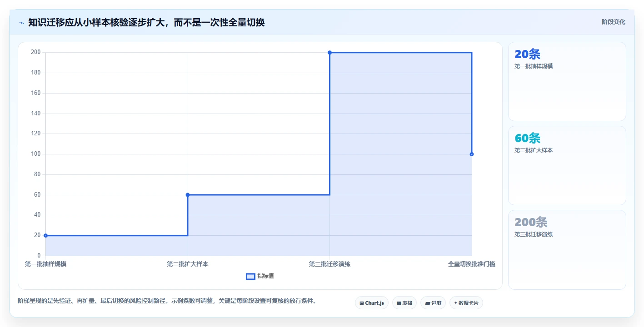Select the 数据卡片 chip
Viewport: 644px width, 327px height.
click(466, 303)
